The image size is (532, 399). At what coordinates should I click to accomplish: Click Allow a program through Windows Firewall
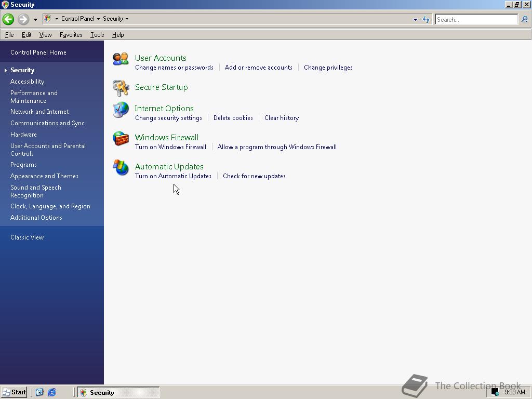pos(277,147)
